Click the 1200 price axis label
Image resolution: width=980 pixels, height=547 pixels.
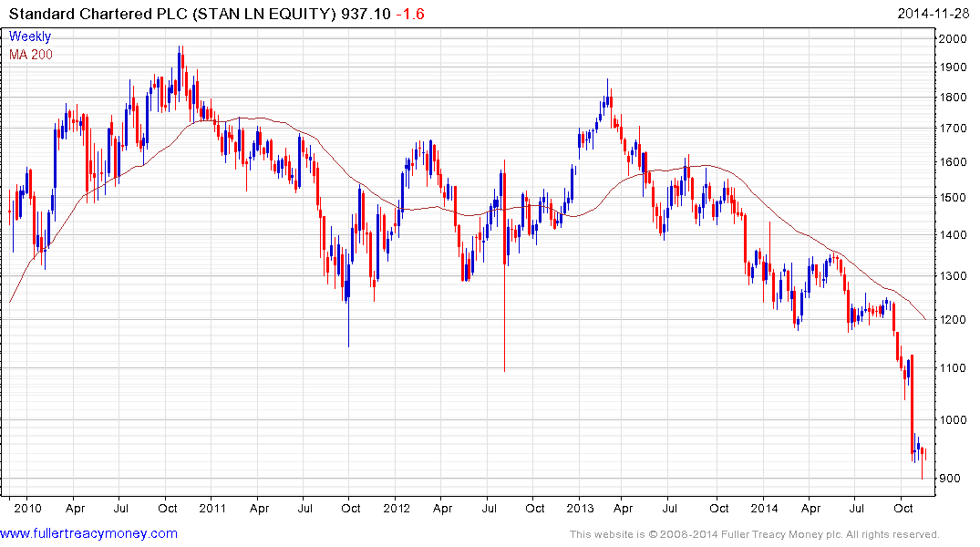(954, 319)
